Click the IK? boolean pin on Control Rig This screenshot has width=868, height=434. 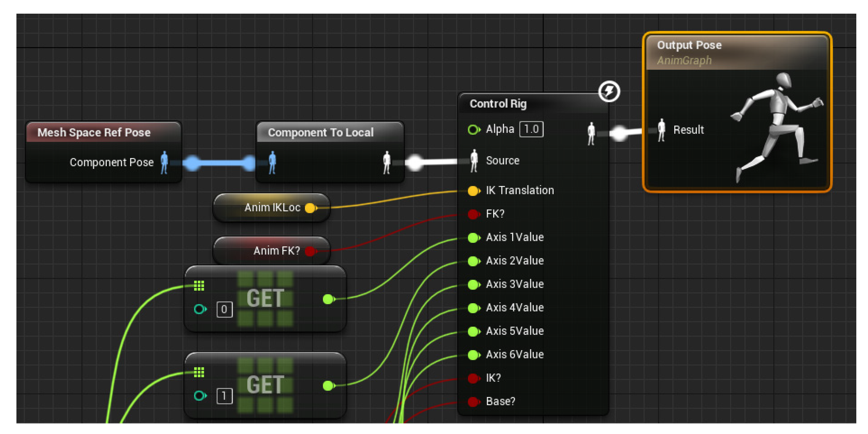tap(473, 378)
